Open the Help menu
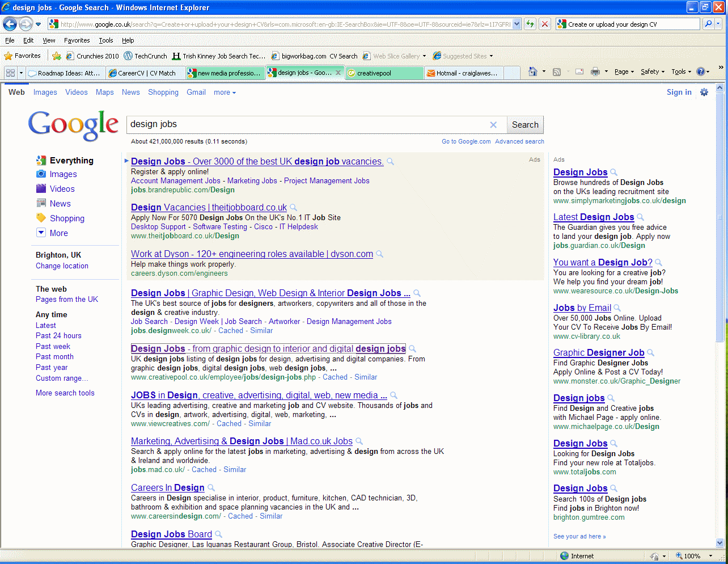Viewport: 728px width, 564px height. click(128, 40)
